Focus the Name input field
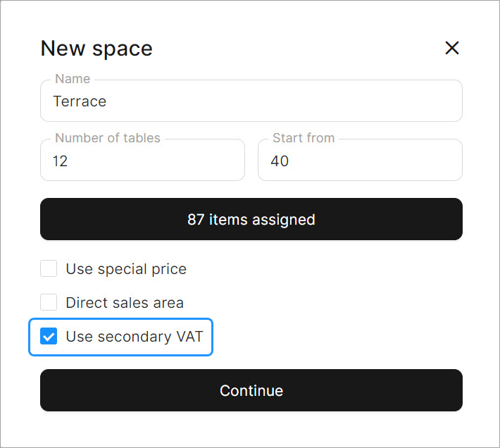The height and width of the screenshot is (448, 500). 251,101
